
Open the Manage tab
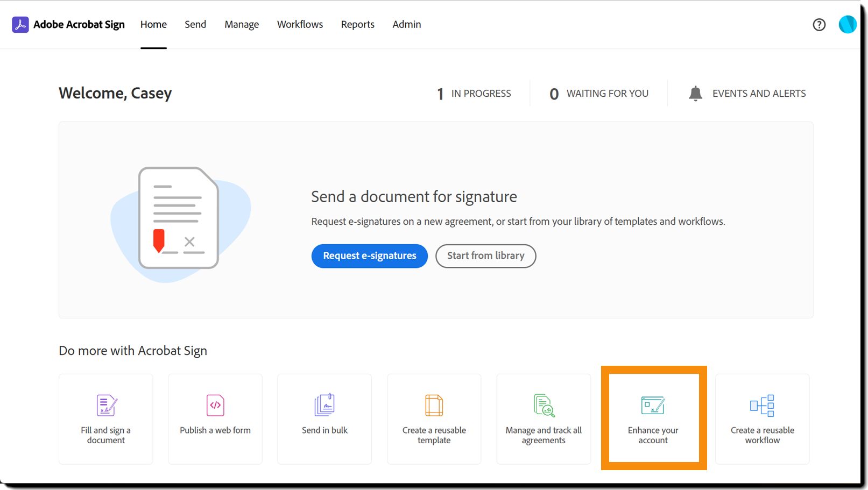(242, 25)
